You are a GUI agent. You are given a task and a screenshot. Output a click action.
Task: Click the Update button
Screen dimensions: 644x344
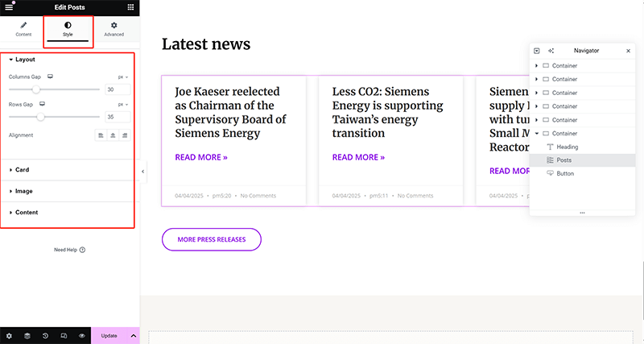[x=109, y=335]
